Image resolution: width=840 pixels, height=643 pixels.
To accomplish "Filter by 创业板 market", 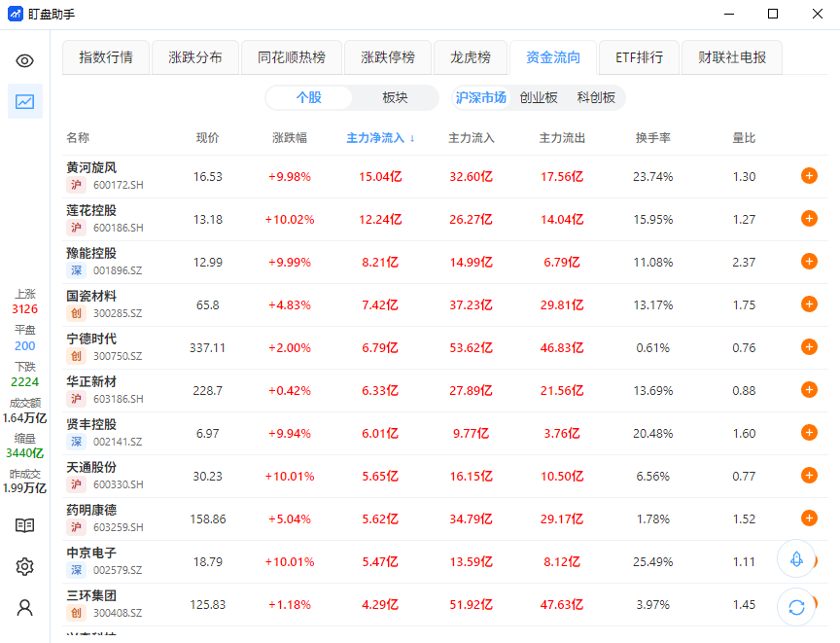I will [539, 97].
